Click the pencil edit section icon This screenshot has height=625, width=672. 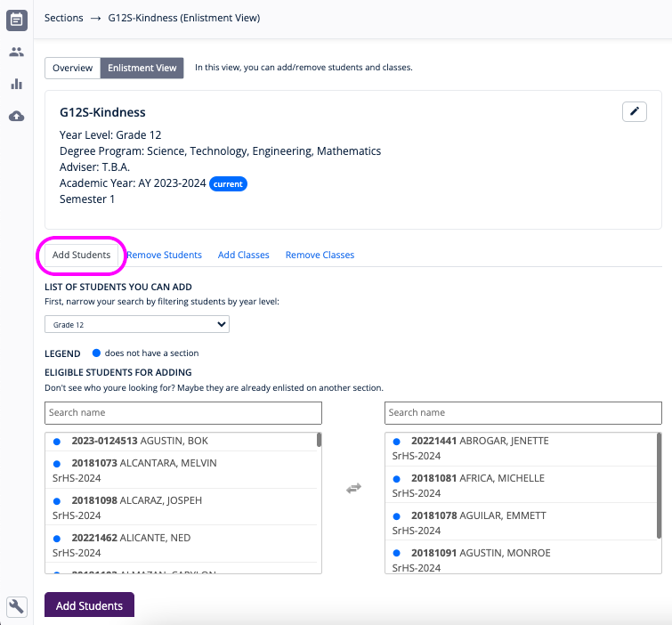634,111
